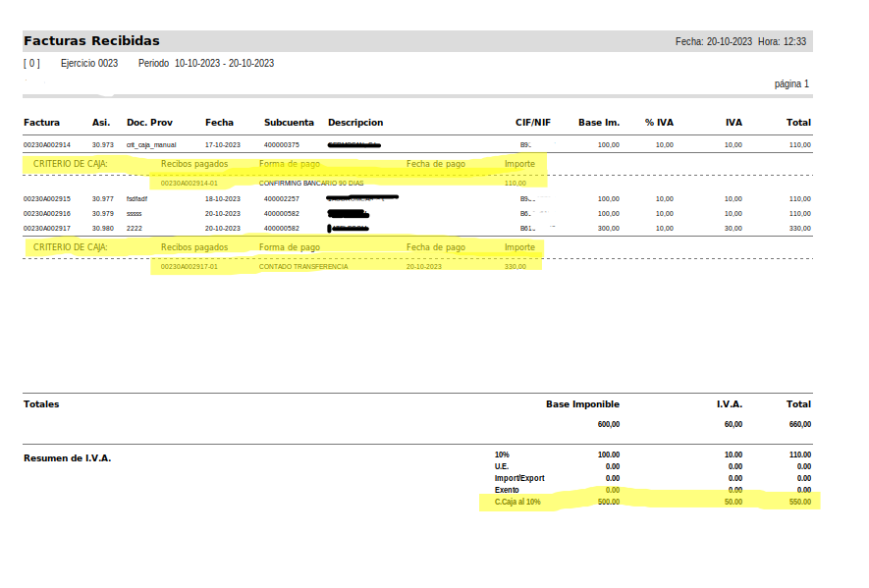Click entry number 30.980
The width and height of the screenshot is (869, 588).
[x=102, y=229]
